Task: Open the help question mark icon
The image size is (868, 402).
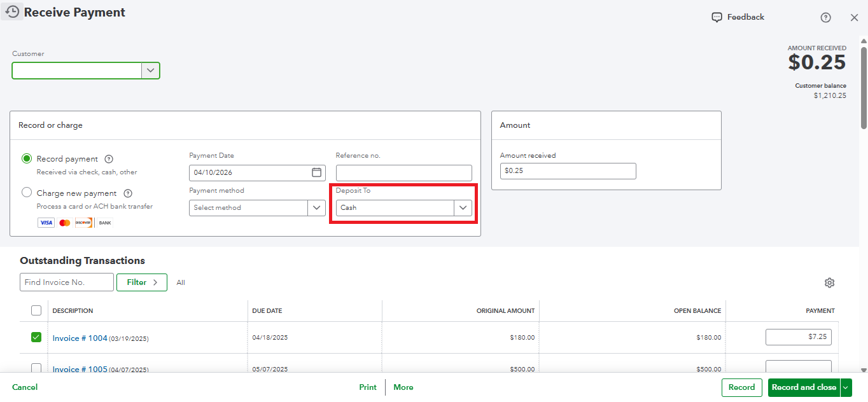Action: tap(825, 18)
